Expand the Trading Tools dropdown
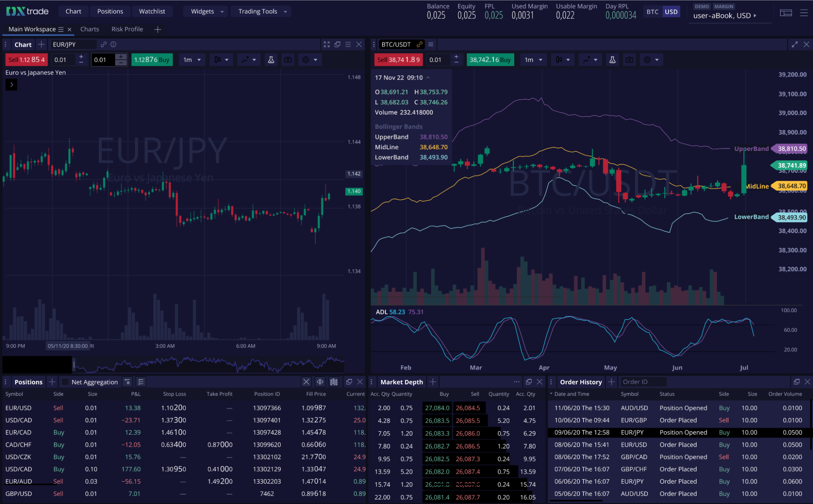The height and width of the screenshot is (504, 813). [x=261, y=11]
